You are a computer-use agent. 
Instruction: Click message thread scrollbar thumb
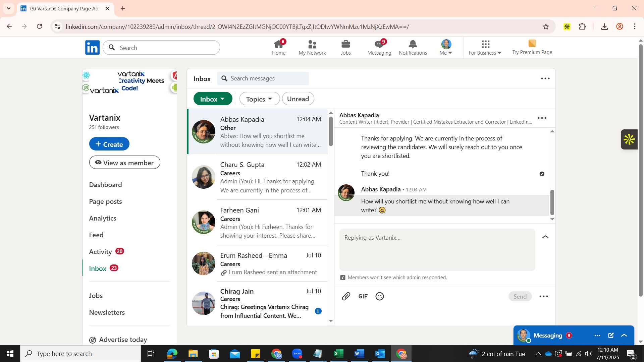pyautogui.click(x=552, y=202)
